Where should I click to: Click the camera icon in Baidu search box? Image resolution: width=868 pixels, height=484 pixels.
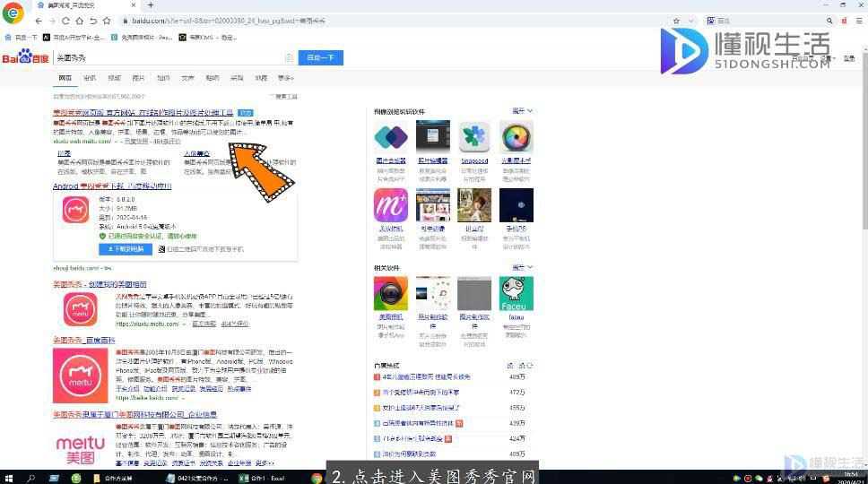[x=289, y=57]
